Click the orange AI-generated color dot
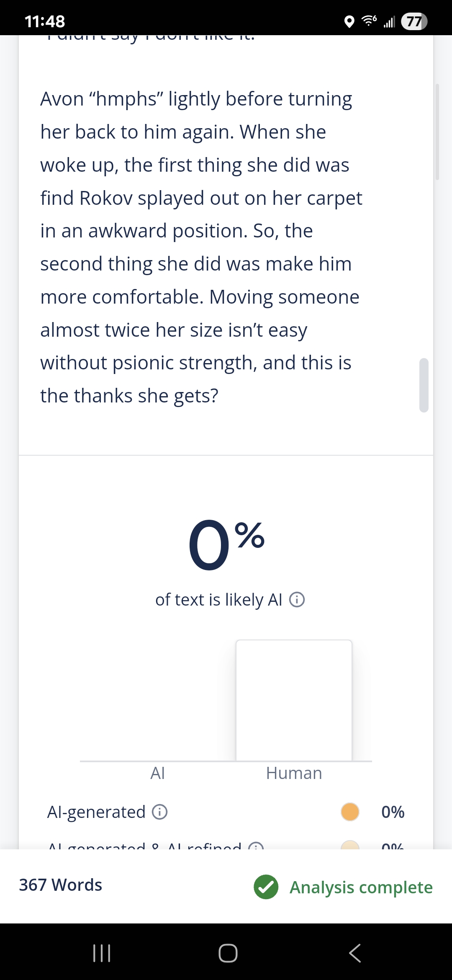Image resolution: width=452 pixels, height=980 pixels. [x=350, y=812]
